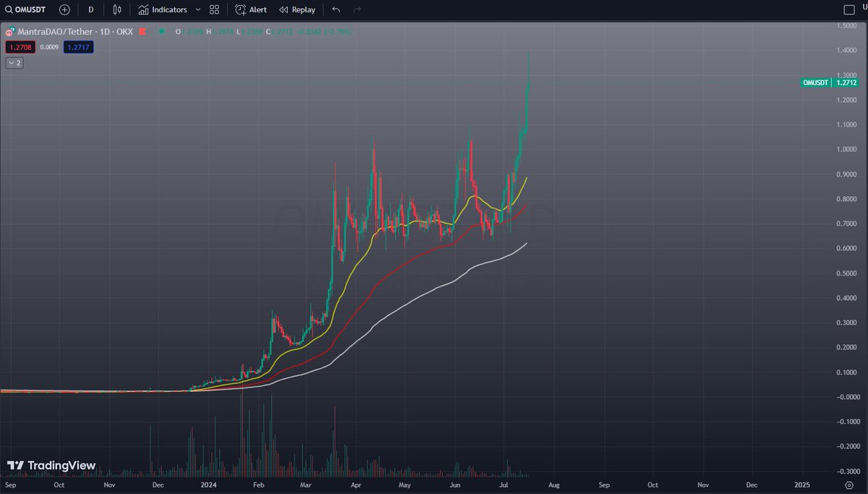Open the layout setup square icon

[850, 10]
